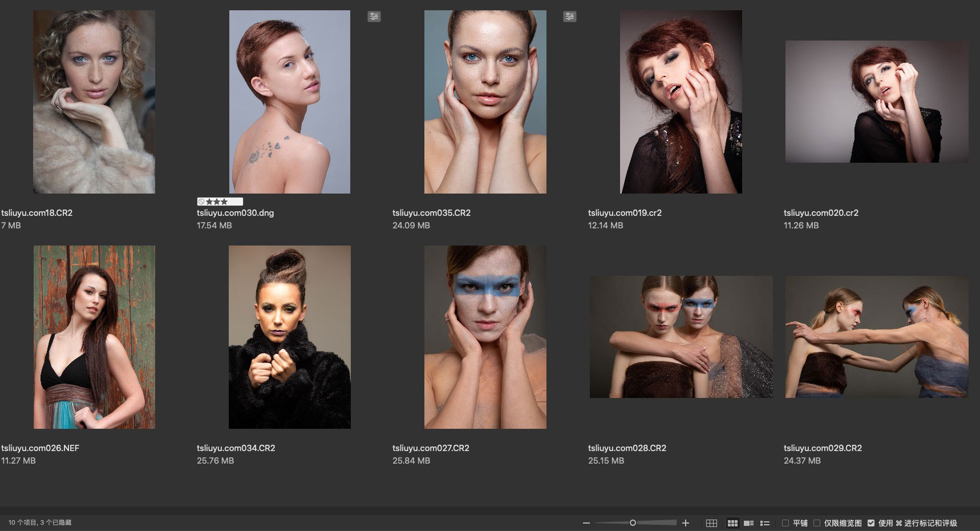Select the tsliuyu.com029.CR2 thumbnail image
980x531 pixels.
(877, 337)
